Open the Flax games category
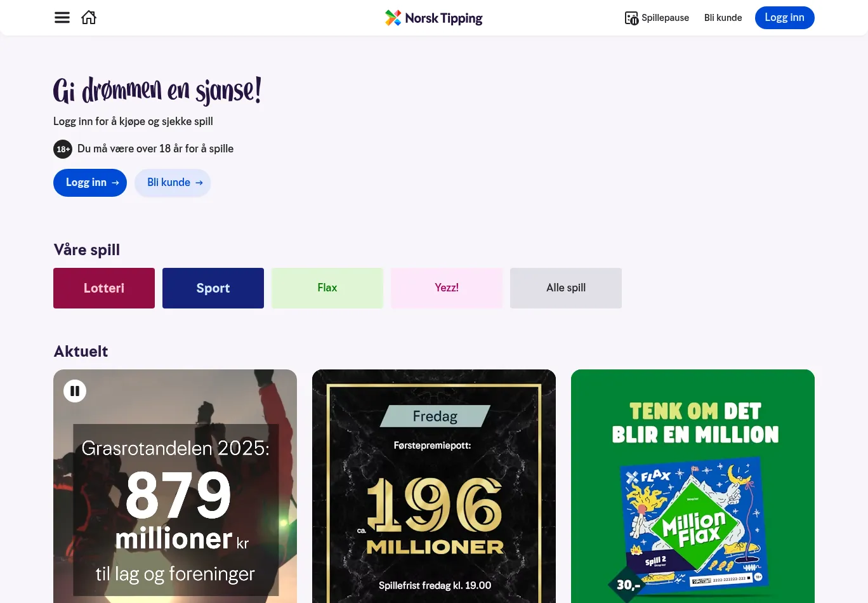Viewport: 868px width, 603px height. (x=327, y=288)
